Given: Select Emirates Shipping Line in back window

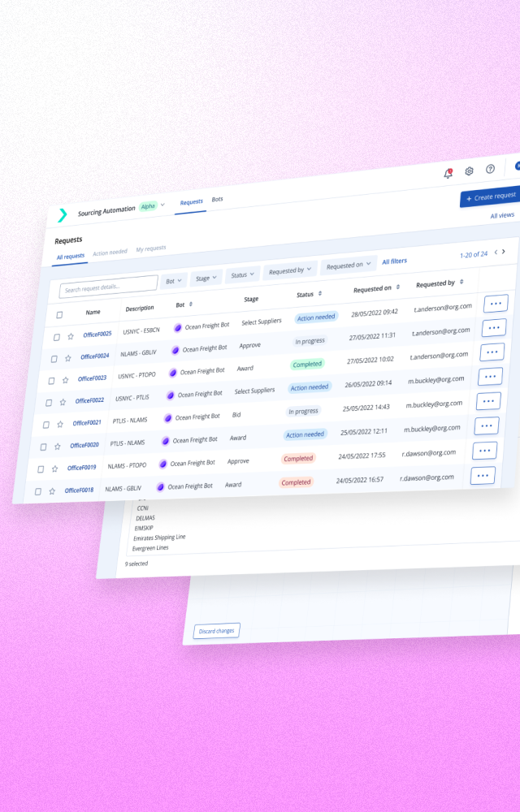Looking at the screenshot, I should (x=159, y=538).
